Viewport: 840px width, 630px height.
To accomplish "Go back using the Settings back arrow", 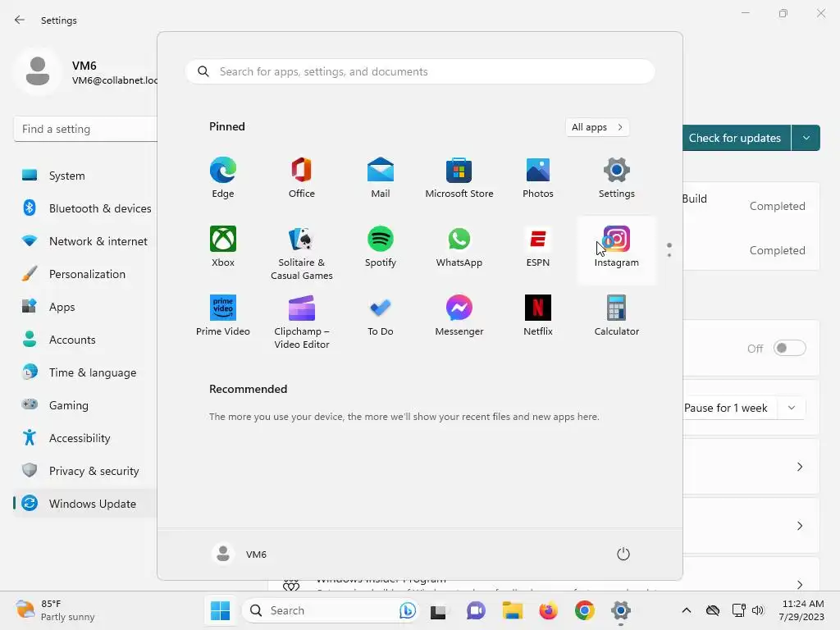I will tap(20, 20).
